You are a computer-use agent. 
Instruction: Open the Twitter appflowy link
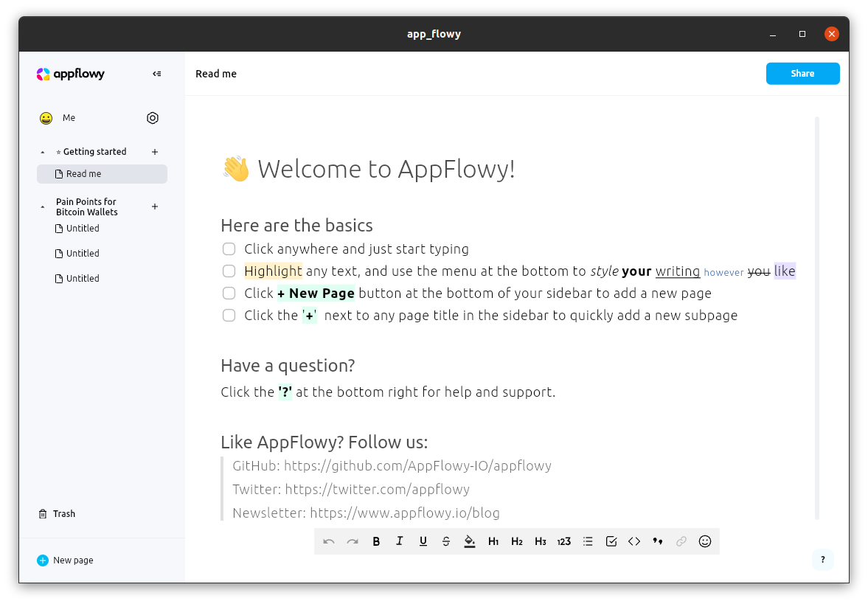tap(377, 490)
